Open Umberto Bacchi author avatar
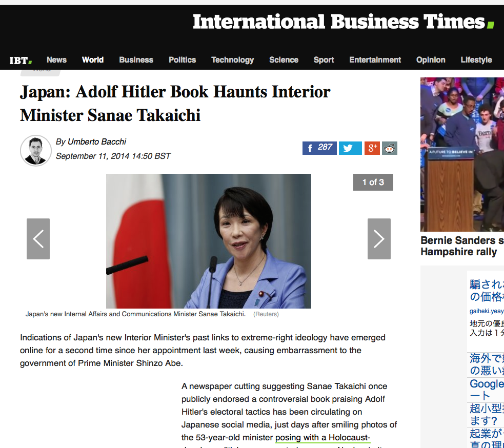Screen dimensions: 504x448 coord(36,150)
